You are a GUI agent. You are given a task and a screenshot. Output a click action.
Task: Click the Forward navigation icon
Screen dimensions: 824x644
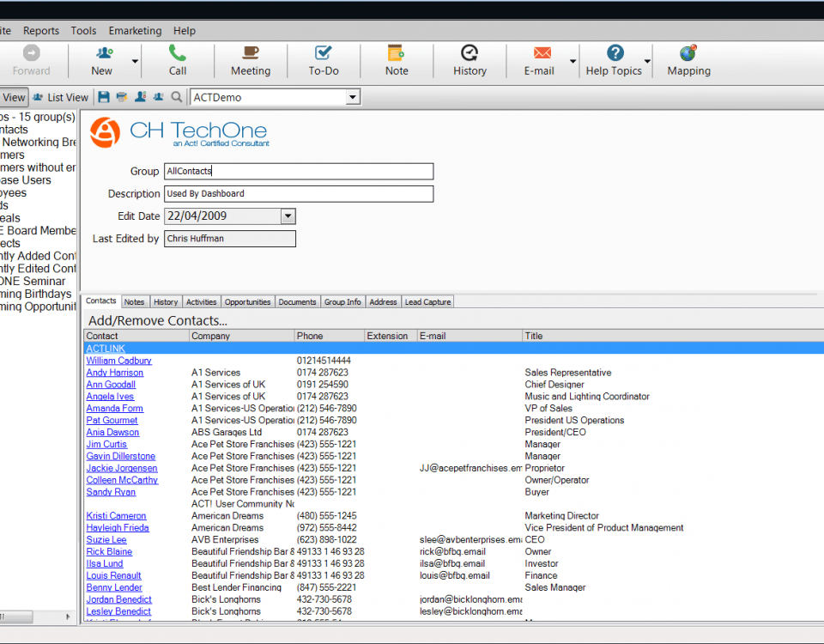pyautogui.click(x=31, y=53)
